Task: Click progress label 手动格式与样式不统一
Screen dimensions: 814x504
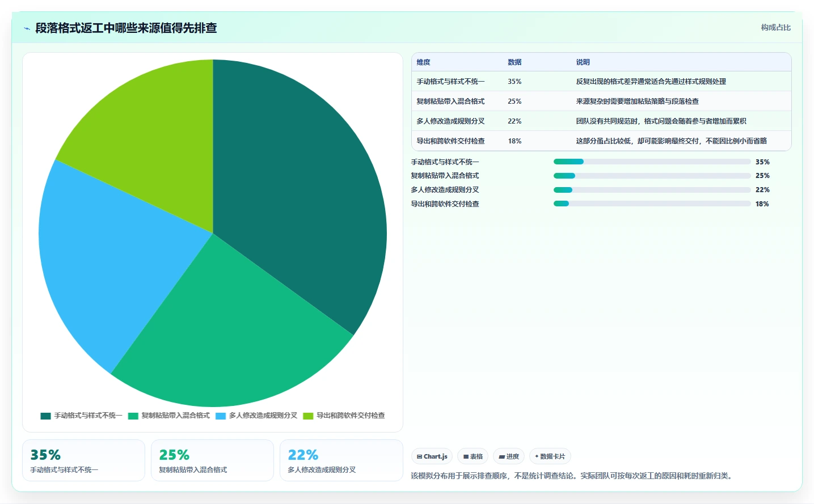Action: [x=445, y=162]
